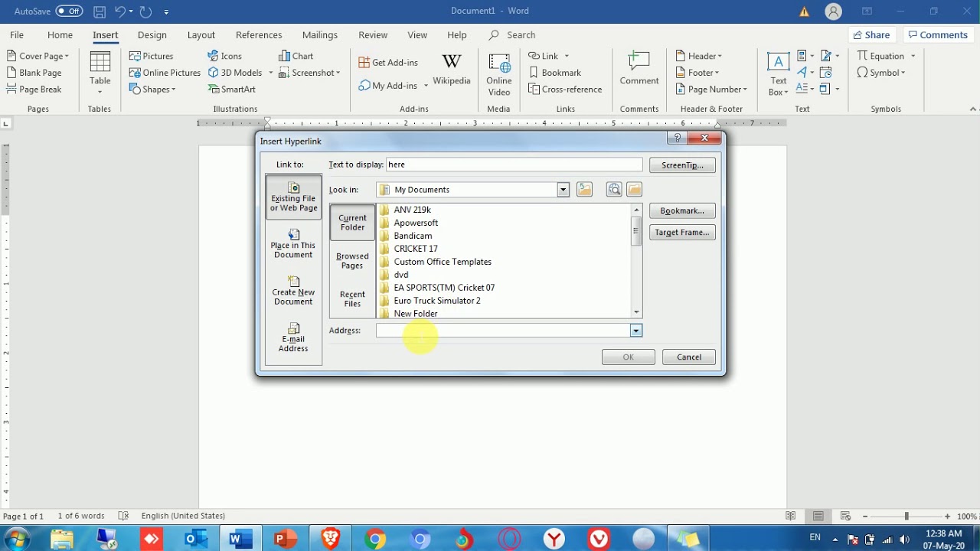
Task: Click the ScreenTip button
Action: click(x=682, y=165)
